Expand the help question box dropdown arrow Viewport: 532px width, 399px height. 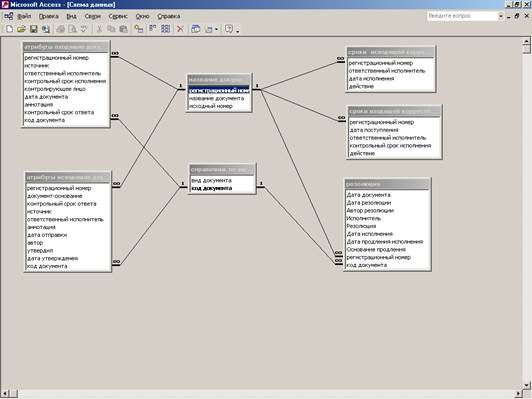(x=501, y=16)
